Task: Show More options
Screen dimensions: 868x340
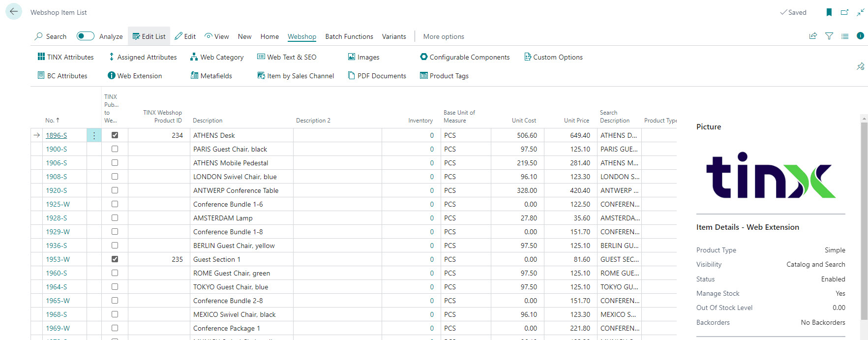Action: click(x=444, y=36)
